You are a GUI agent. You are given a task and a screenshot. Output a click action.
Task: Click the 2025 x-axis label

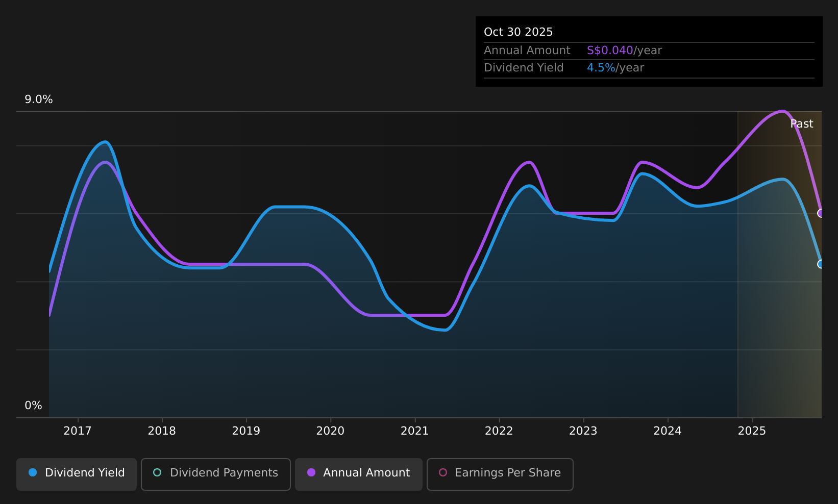tap(752, 431)
